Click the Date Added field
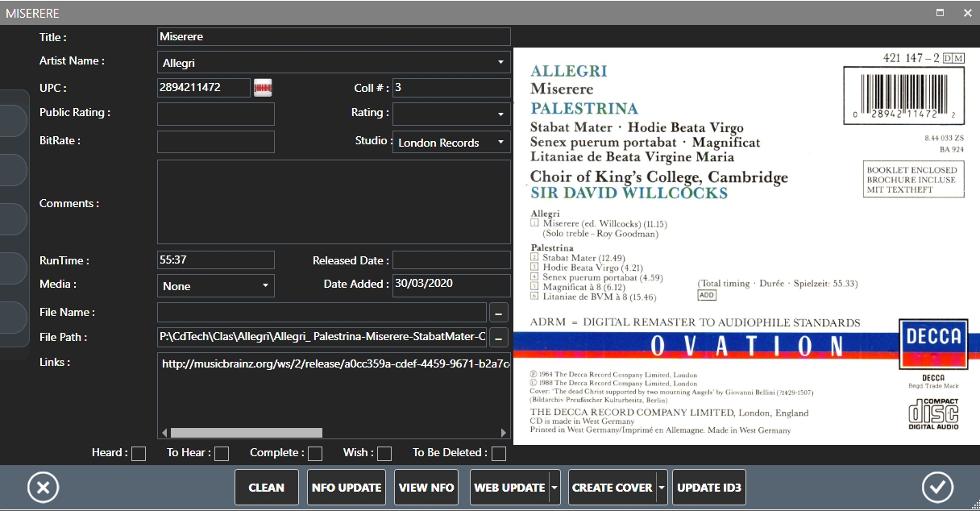The width and height of the screenshot is (980, 511). tap(451, 285)
